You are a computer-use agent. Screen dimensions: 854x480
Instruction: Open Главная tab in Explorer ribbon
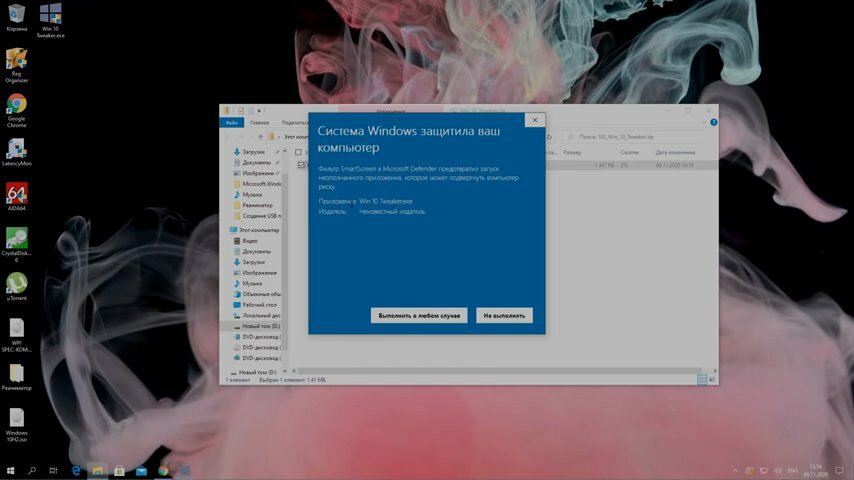260,123
